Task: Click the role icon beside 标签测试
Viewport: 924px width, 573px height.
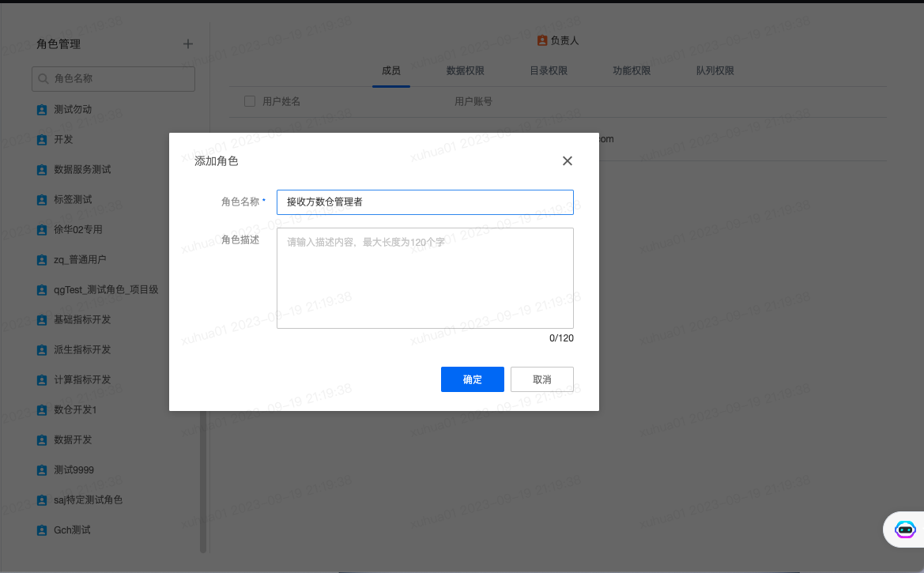Action: (42, 200)
